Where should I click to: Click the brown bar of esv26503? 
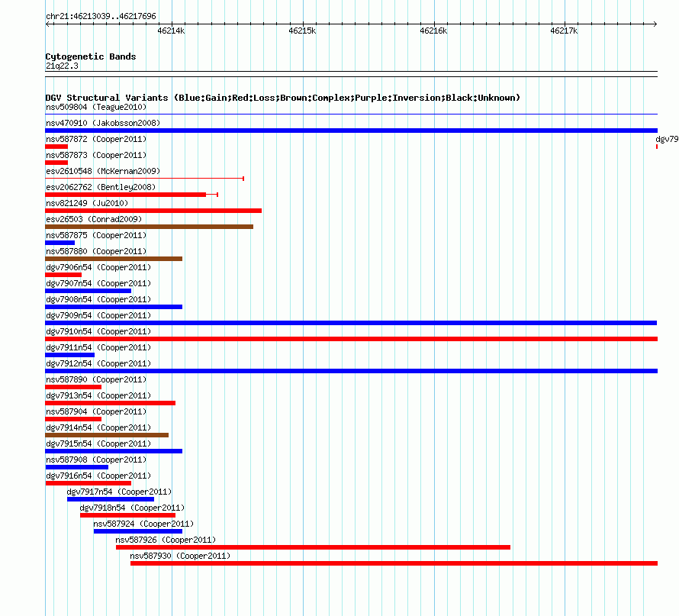coord(150,227)
